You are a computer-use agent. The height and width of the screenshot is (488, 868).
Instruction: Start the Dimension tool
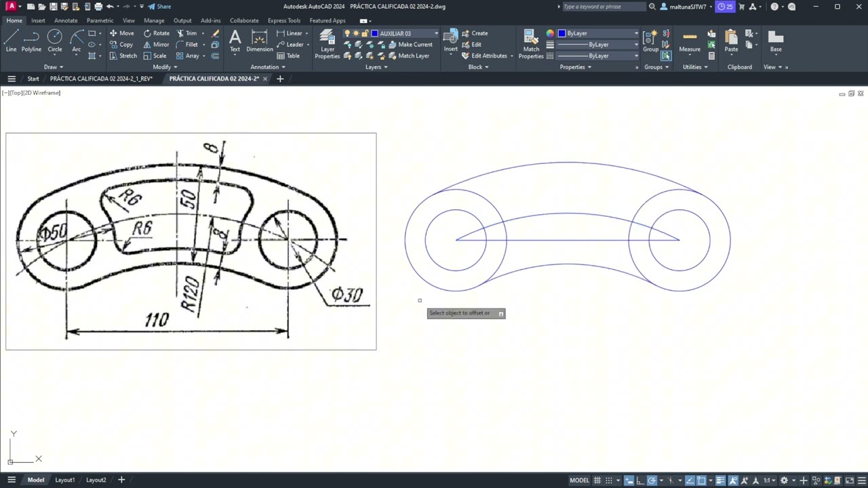(260, 41)
